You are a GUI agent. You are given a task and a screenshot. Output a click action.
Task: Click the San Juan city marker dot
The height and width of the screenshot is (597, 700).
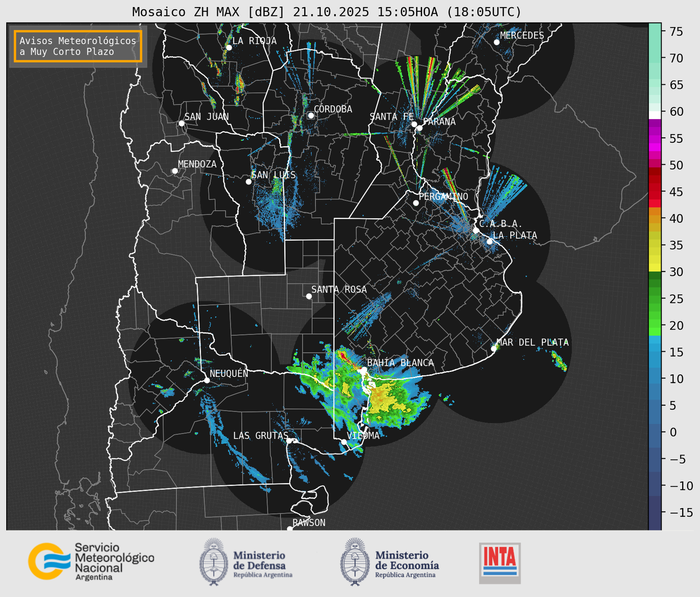tap(181, 123)
